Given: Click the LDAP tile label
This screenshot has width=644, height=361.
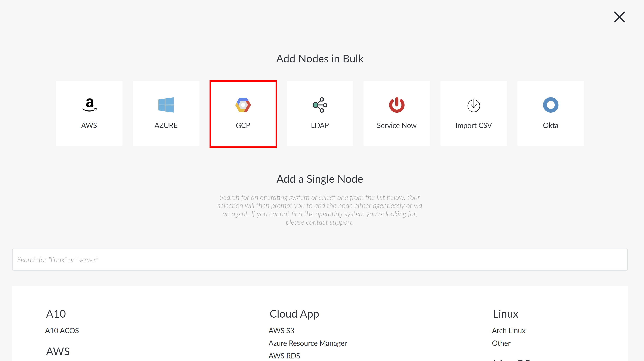Looking at the screenshot, I should (320, 125).
